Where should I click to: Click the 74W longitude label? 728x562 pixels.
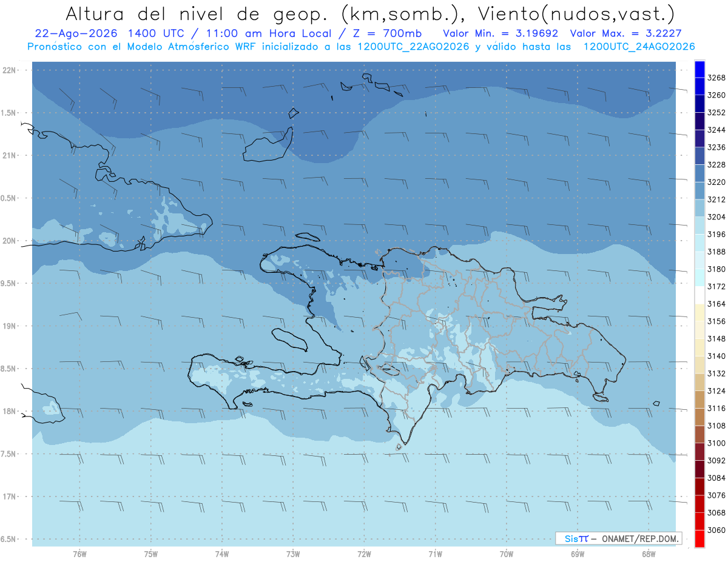[x=222, y=554]
